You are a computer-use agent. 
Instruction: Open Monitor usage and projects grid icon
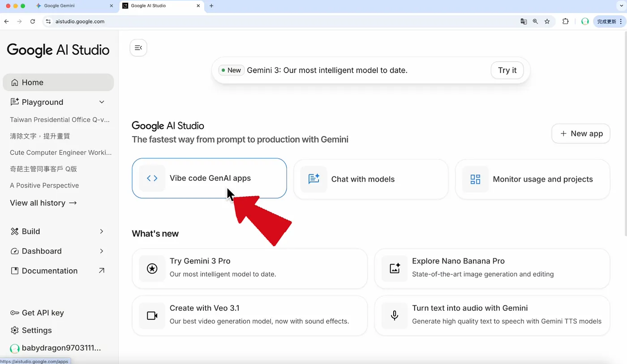coord(475,179)
